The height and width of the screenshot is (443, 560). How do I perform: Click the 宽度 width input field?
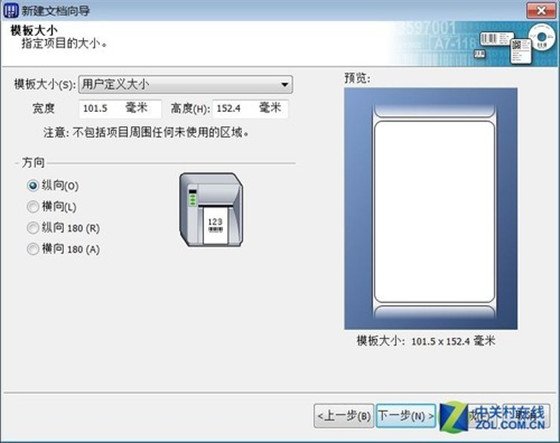(x=120, y=109)
